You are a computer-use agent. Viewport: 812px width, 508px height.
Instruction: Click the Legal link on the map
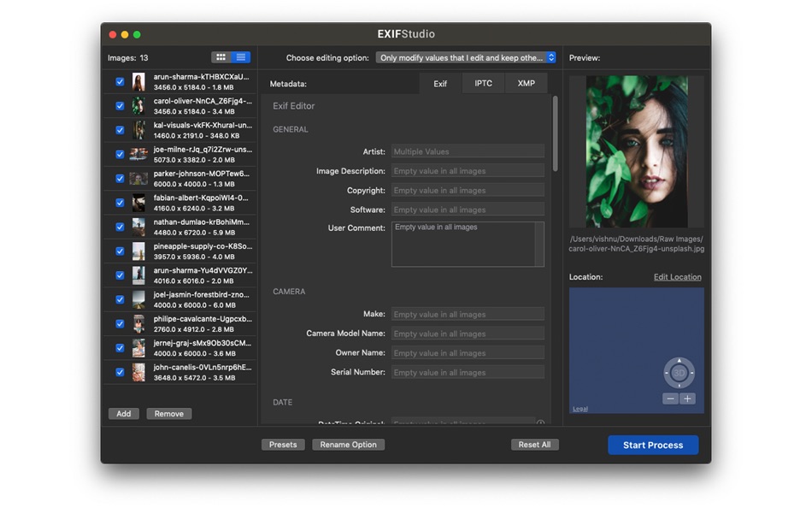pos(580,409)
